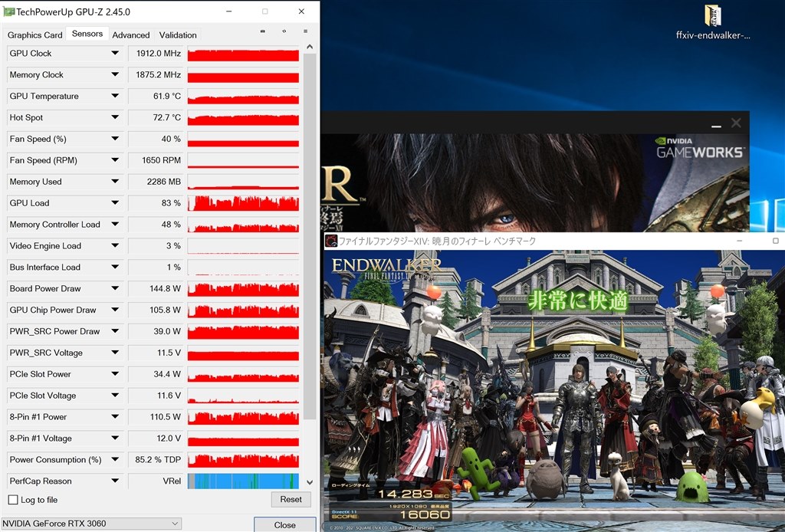Screen dimensions: 785x532
Task: Close the FFXIV launcher with X button
Action: pyautogui.click(x=736, y=123)
